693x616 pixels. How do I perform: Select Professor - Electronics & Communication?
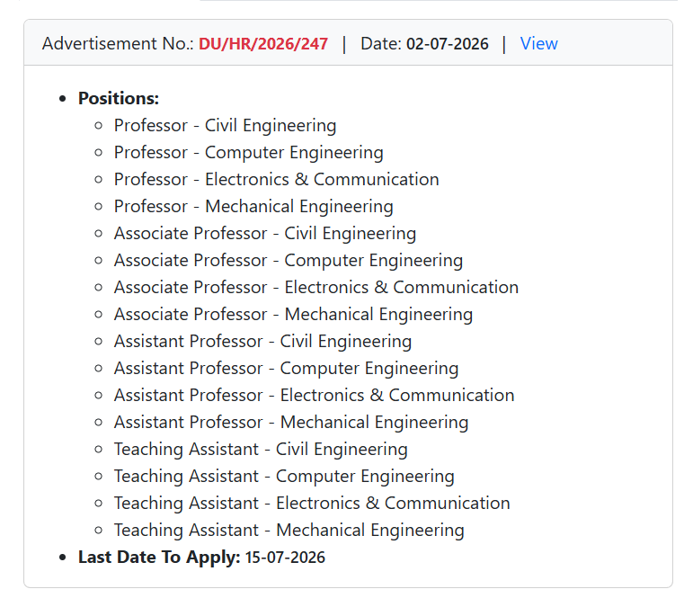point(276,180)
